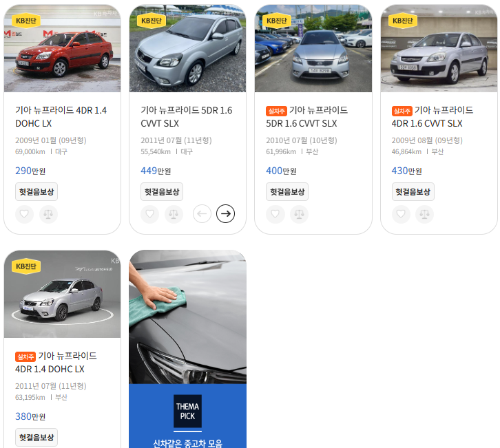Image resolution: width=500 pixels, height=448 pixels.
Task: Favorite the 449만원 뉴프라이드 with heart icon
Action: 150,214
